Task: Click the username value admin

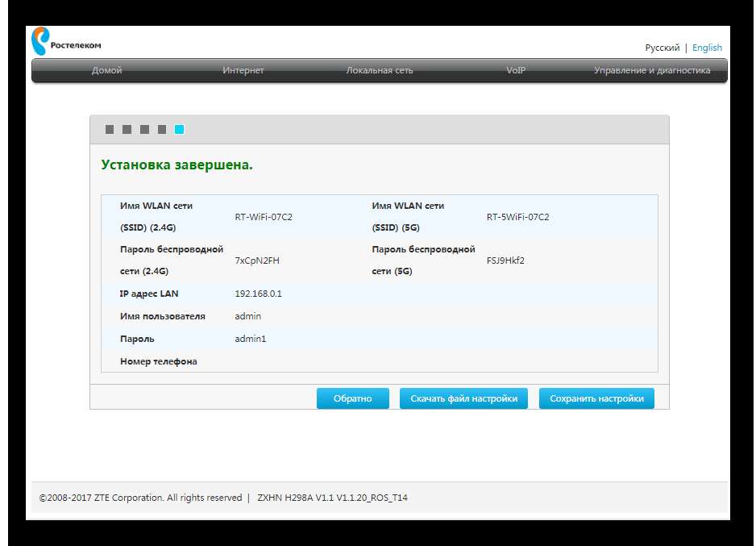Action: point(247,316)
